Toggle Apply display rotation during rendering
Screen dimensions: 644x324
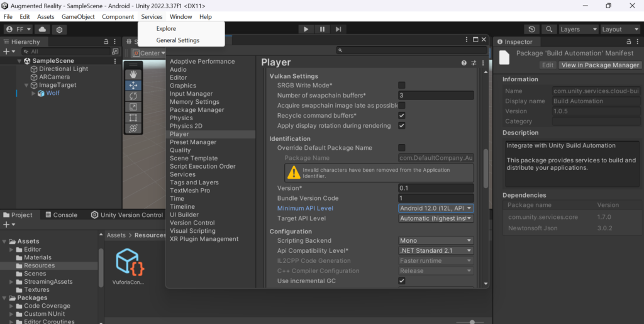point(402,126)
